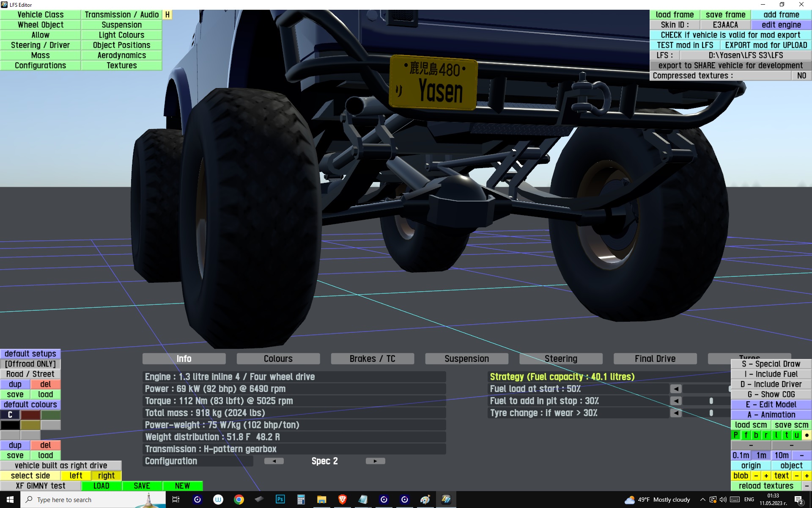The image size is (812, 508).
Task: Go to next Configuration with right arrow
Action: 375,461
